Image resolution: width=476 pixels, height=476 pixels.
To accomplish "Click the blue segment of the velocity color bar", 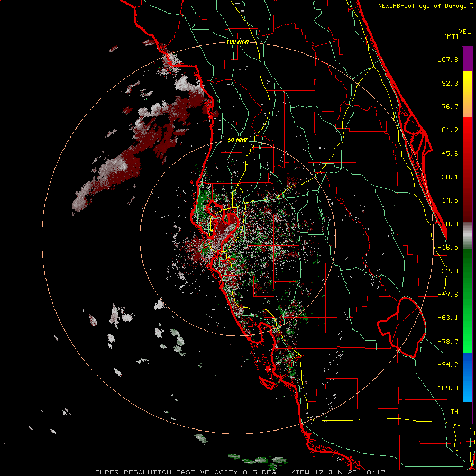I will coord(467,377).
